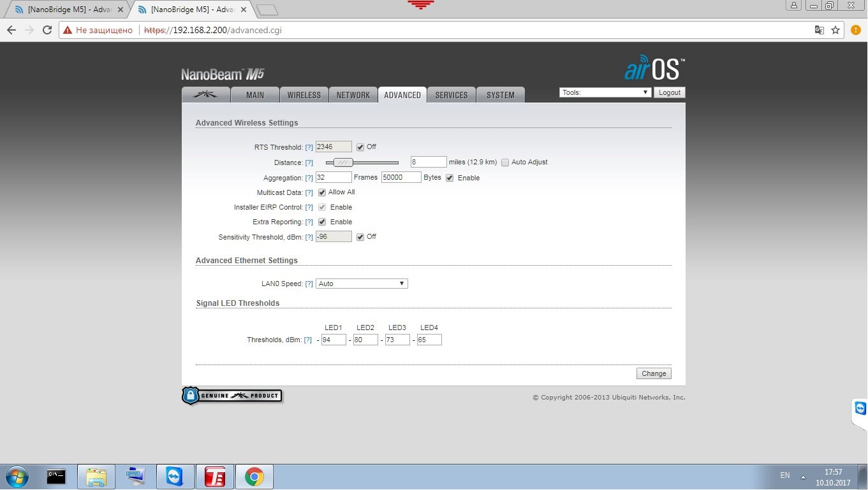Disable Extra Reporting checkbox

322,222
